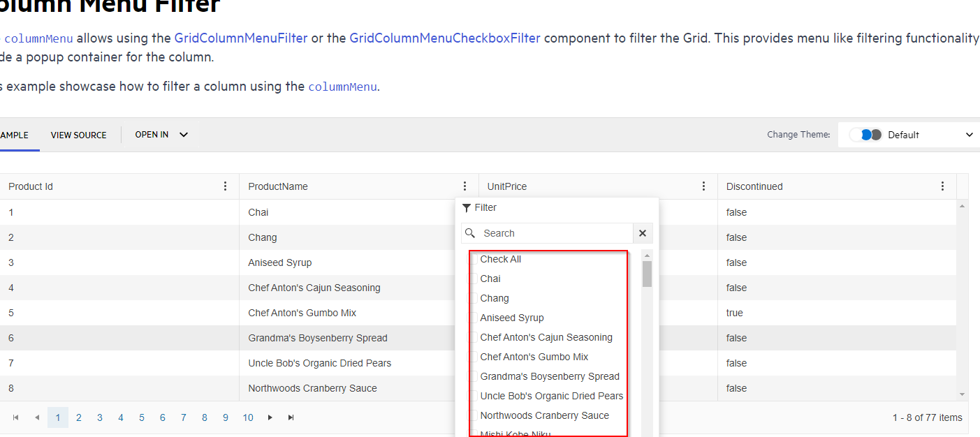Viewport: 980px width, 437px height.
Task: Expand the Default theme dropdown
Action: point(968,135)
